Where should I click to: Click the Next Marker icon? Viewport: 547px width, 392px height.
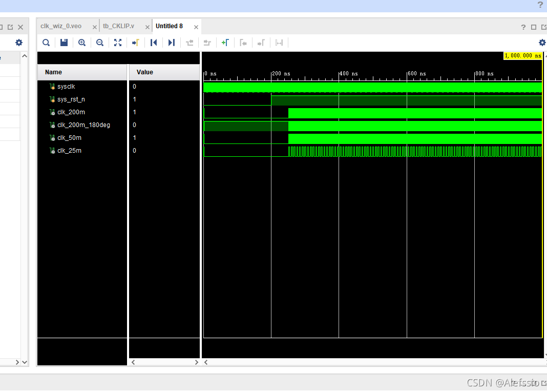pos(261,43)
